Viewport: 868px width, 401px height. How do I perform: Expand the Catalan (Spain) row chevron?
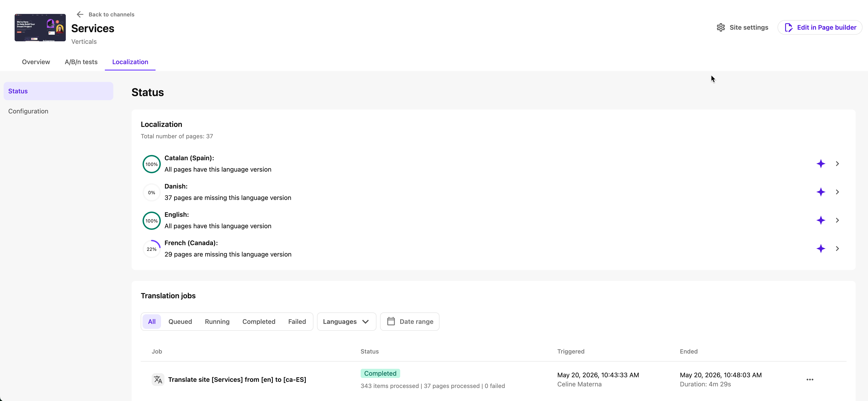pyautogui.click(x=837, y=164)
